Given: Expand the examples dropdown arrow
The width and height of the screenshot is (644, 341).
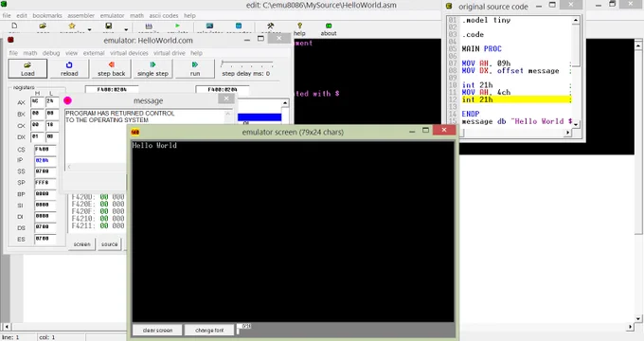Looking at the screenshot, I should (89, 29).
